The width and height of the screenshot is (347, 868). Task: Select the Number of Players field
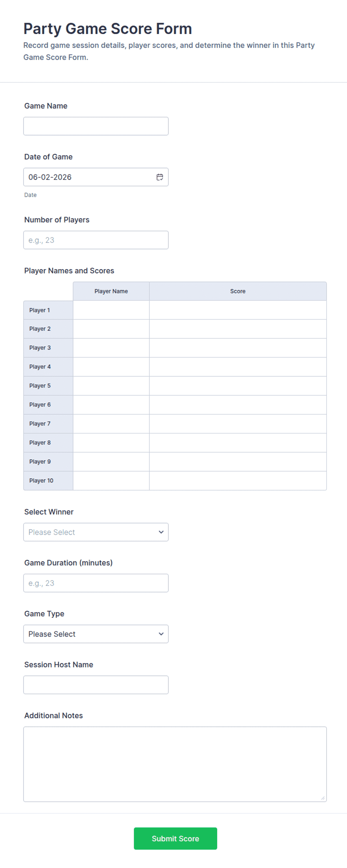pyautogui.click(x=96, y=240)
